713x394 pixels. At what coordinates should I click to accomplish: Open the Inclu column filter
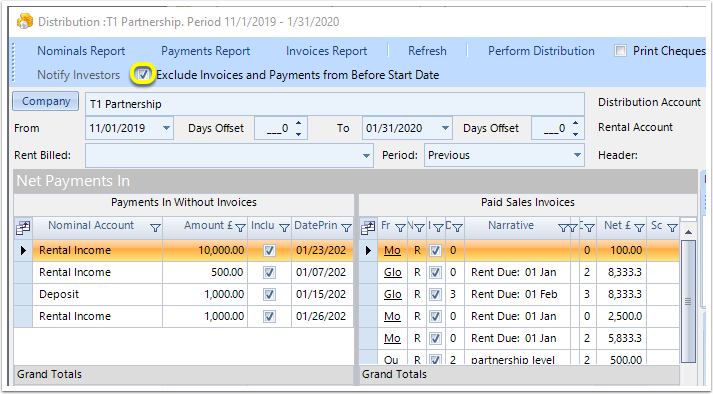point(284,227)
